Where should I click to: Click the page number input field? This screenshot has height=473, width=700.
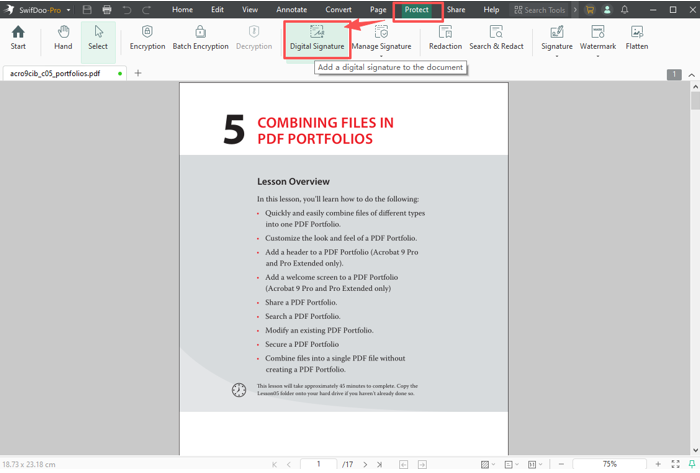tap(318, 464)
